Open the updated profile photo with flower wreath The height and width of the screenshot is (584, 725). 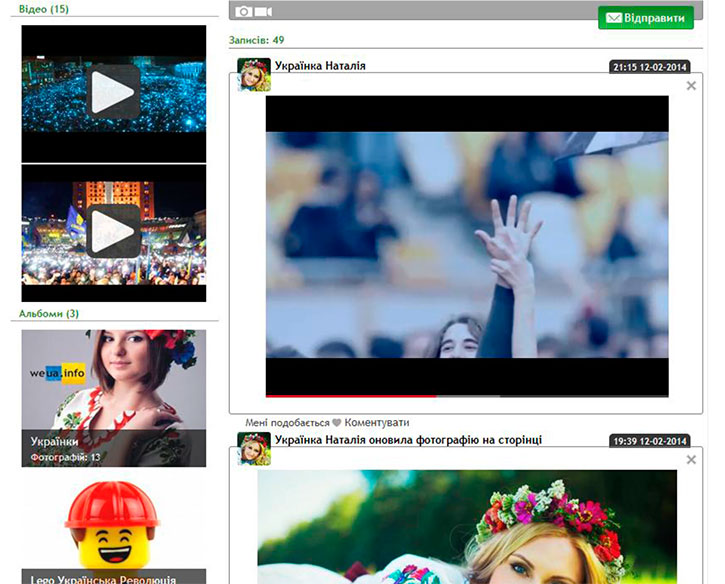[467, 527]
